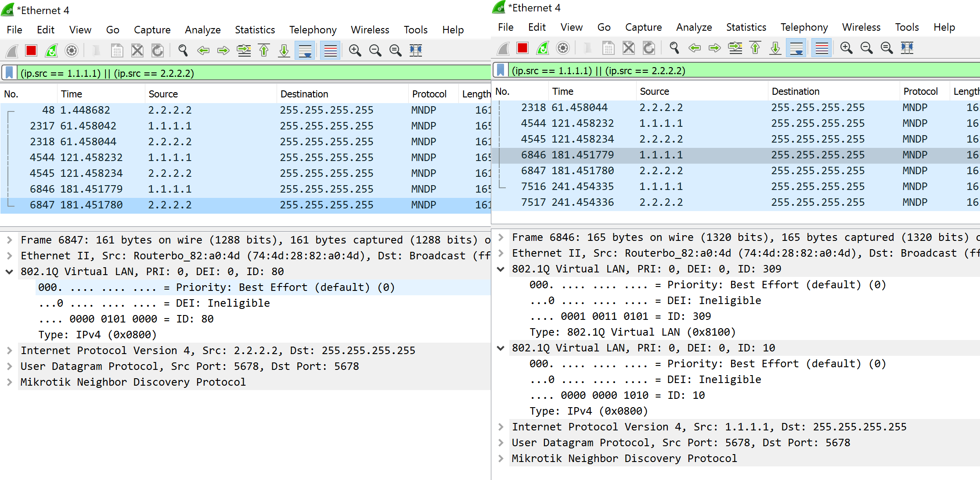
Task: Collapse the 802.1Q Virtual LAN ID 309 section
Action: coord(501,269)
